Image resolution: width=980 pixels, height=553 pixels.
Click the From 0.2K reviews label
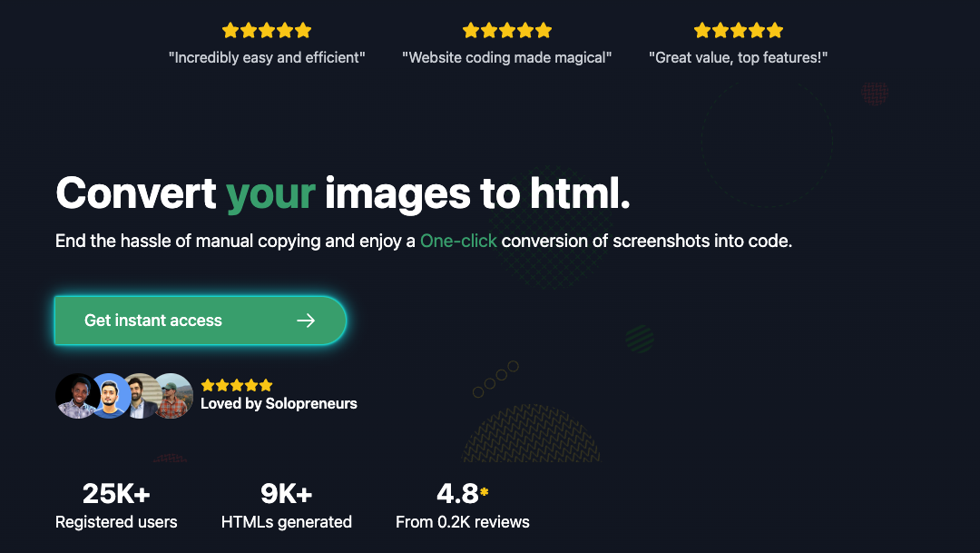[x=463, y=522]
